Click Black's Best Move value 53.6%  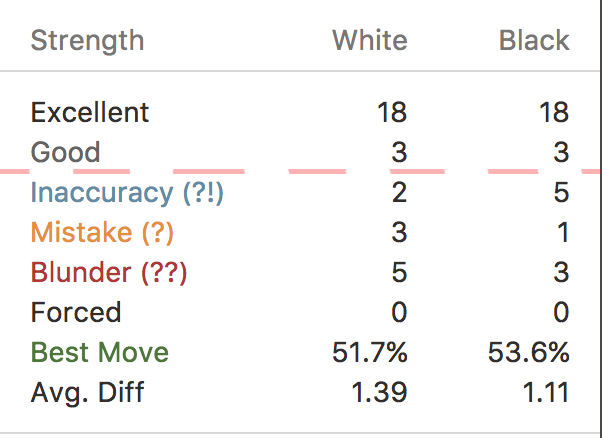coord(531,352)
